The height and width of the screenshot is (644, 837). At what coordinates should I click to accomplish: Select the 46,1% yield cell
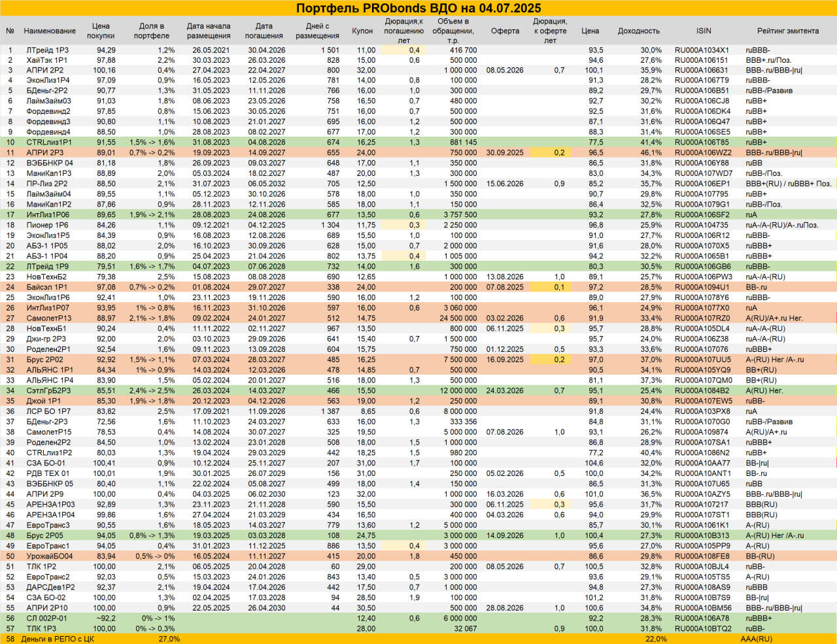click(651, 153)
